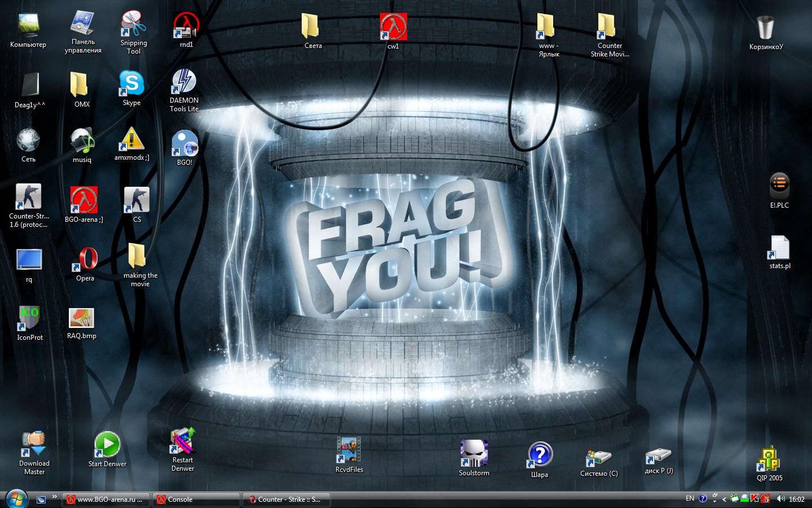Launch Download Master shortcut

(x=34, y=453)
